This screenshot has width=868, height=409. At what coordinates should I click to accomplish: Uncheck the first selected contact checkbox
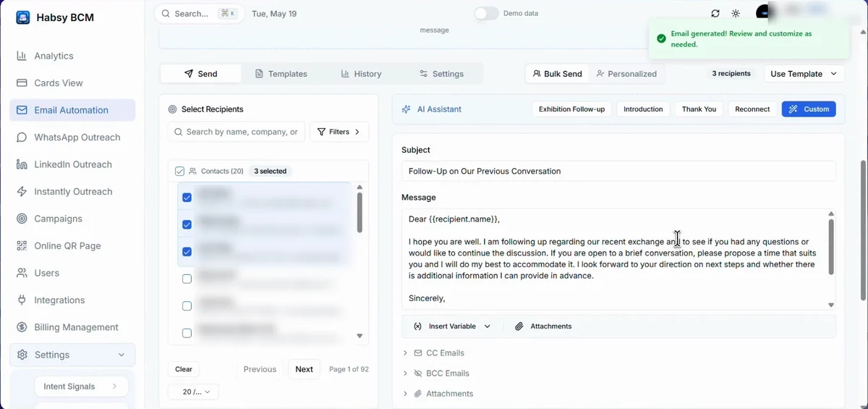187,197
